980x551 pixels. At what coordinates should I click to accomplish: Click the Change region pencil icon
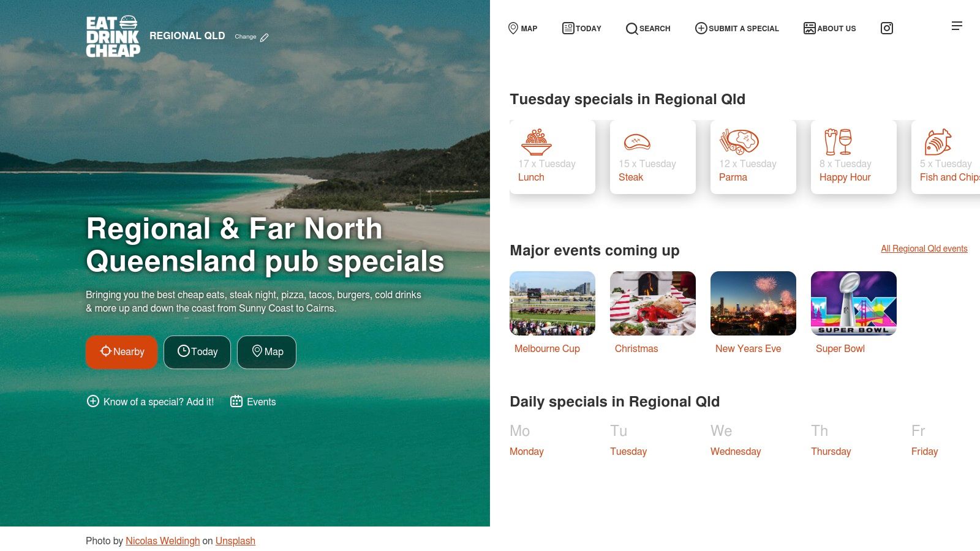click(264, 37)
